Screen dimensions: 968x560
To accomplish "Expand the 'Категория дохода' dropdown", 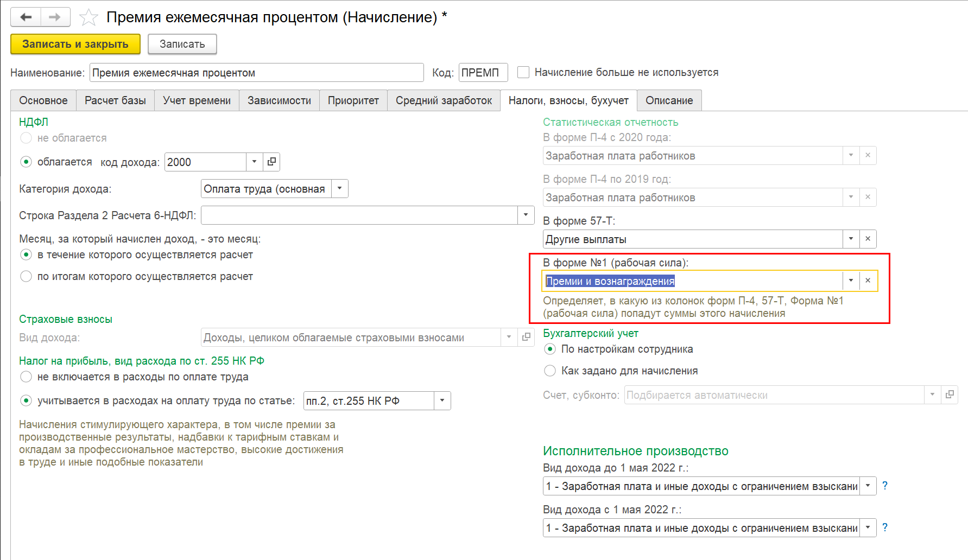I will pyautogui.click(x=339, y=189).
